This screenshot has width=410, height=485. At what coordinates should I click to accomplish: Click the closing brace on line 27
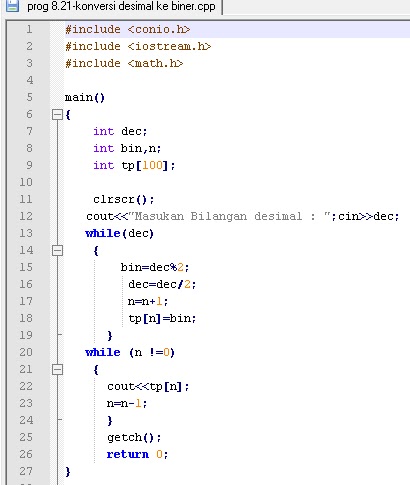[x=68, y=471]
